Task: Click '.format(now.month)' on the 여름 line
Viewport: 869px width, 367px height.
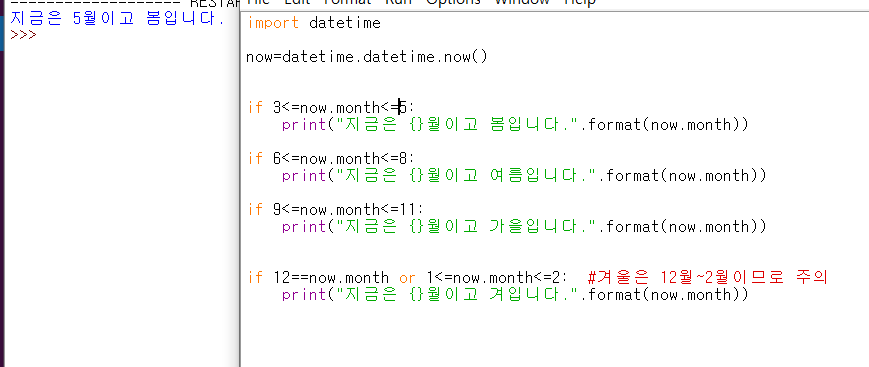Action: pos(682,176)
